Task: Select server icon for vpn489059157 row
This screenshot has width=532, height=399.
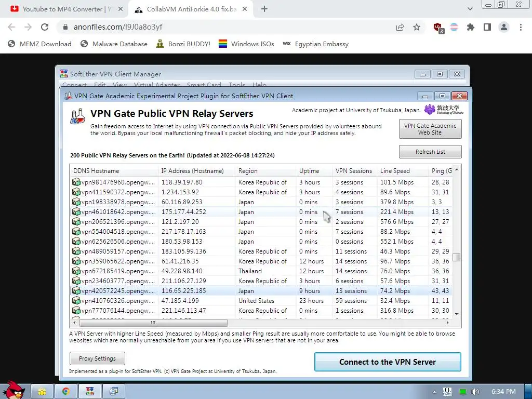Action: click(x=76, y=251)
